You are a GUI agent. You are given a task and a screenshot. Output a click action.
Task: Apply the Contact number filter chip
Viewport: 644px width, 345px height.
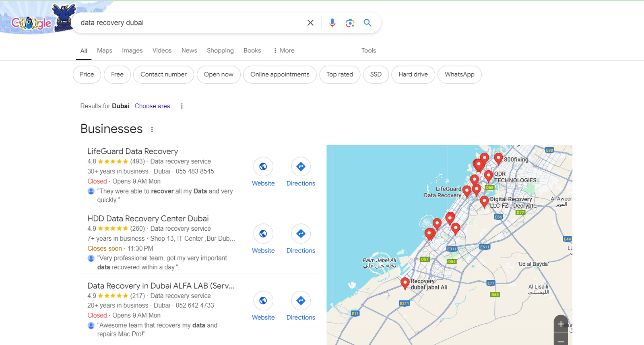163,74
